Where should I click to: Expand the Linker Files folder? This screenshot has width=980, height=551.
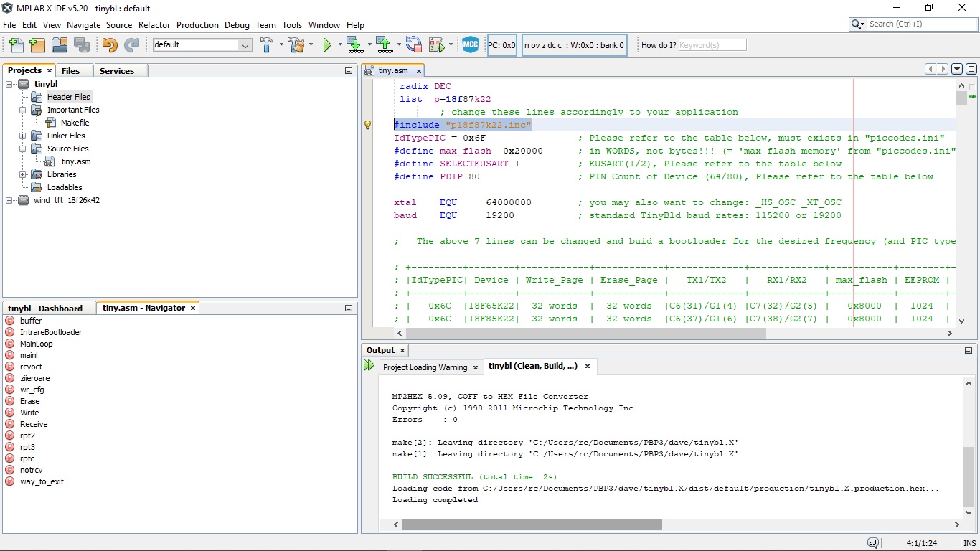(x=23, y=136)
